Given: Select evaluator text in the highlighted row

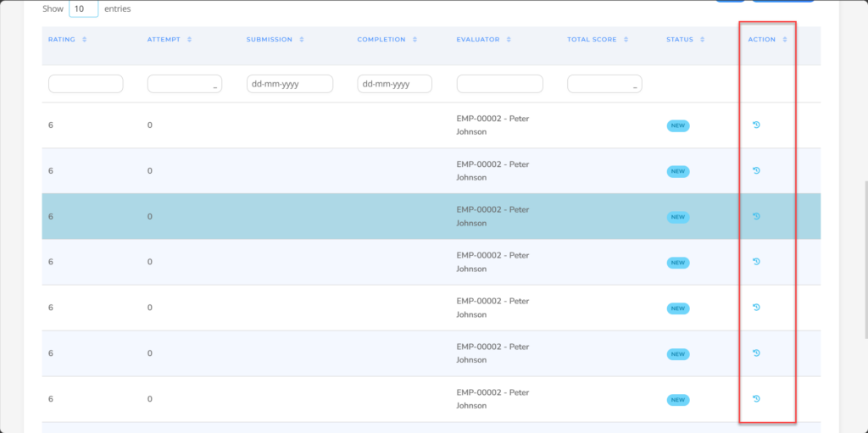Looking at the screenshot, I should (x=492, y=217).
